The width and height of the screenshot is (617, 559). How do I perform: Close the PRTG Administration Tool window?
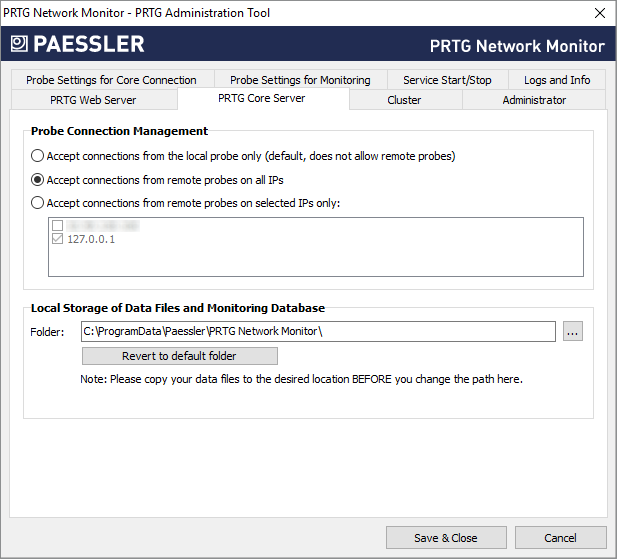point(599,13)
